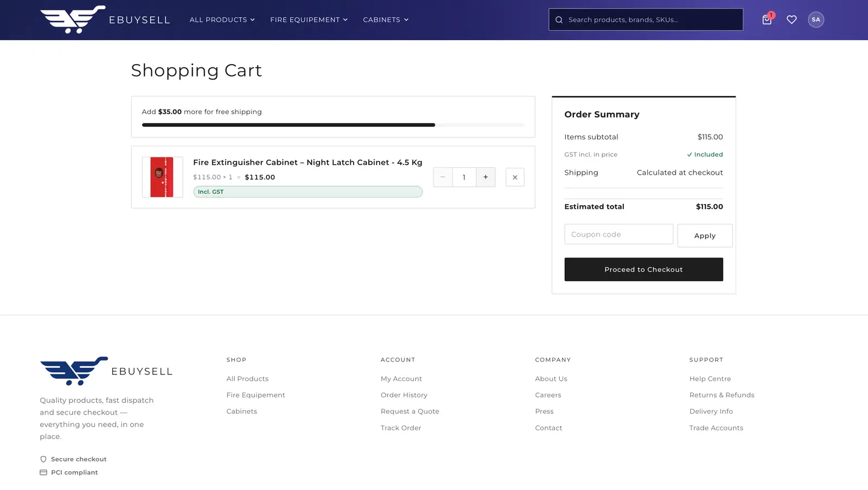Open Fire Equipement footer link
The image size is (868, 490).
point(256,395)
